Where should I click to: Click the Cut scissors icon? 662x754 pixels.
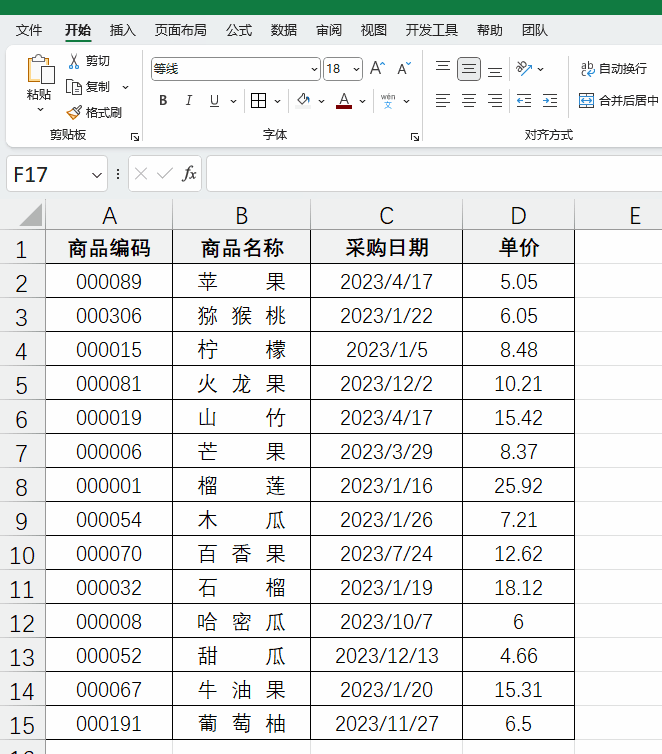pos(74,61)
